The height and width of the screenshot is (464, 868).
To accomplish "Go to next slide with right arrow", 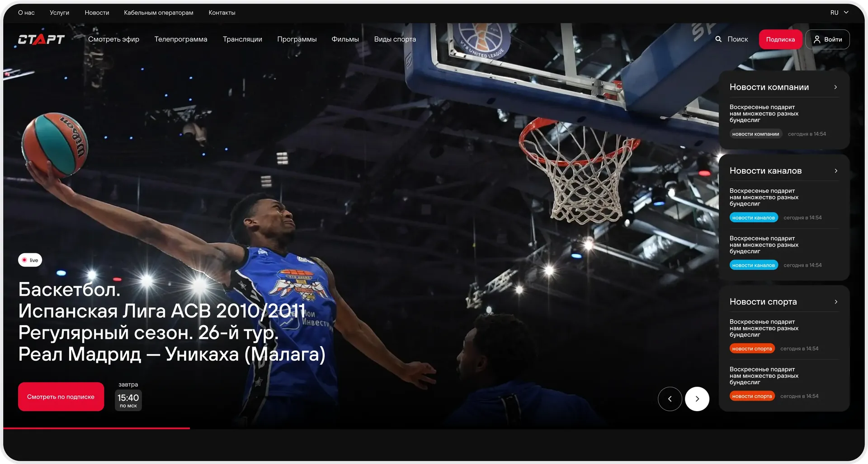I will click(697, 399).
